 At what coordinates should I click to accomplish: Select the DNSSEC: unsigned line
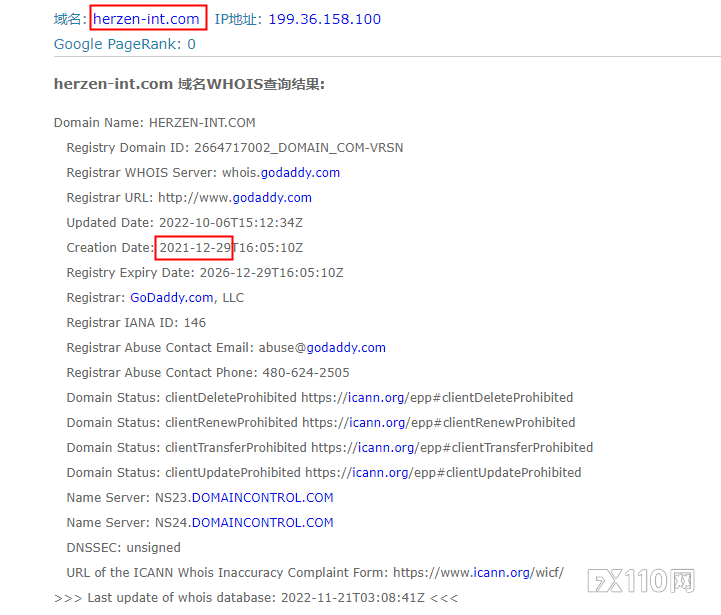124,548
